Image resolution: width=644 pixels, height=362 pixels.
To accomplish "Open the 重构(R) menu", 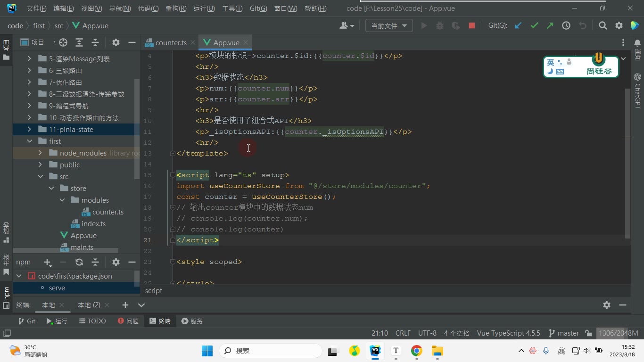I will 176,8.
